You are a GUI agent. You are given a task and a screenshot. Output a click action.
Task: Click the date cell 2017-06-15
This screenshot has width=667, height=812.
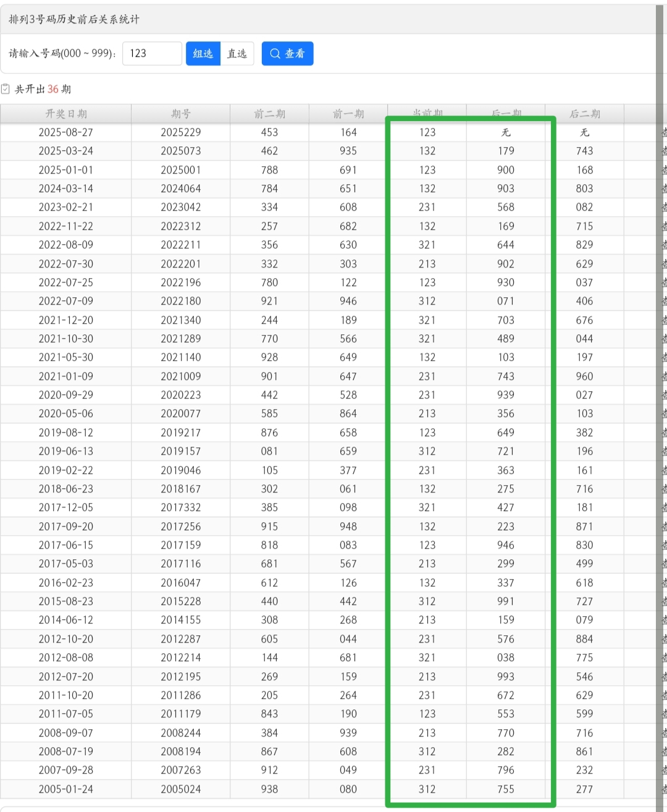pos(66,545)
